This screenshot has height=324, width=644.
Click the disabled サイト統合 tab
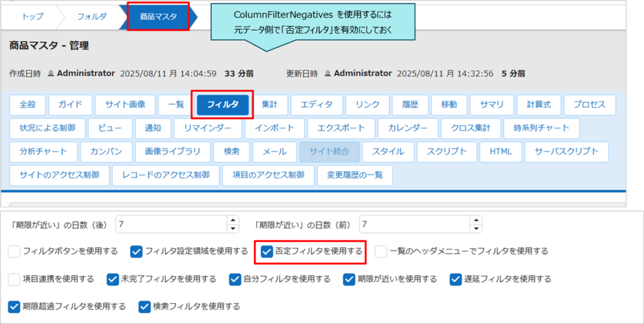pos(330,152)
